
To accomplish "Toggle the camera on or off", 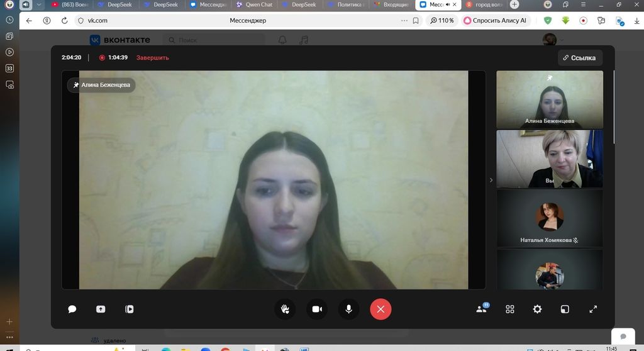I will coord(317,309).
